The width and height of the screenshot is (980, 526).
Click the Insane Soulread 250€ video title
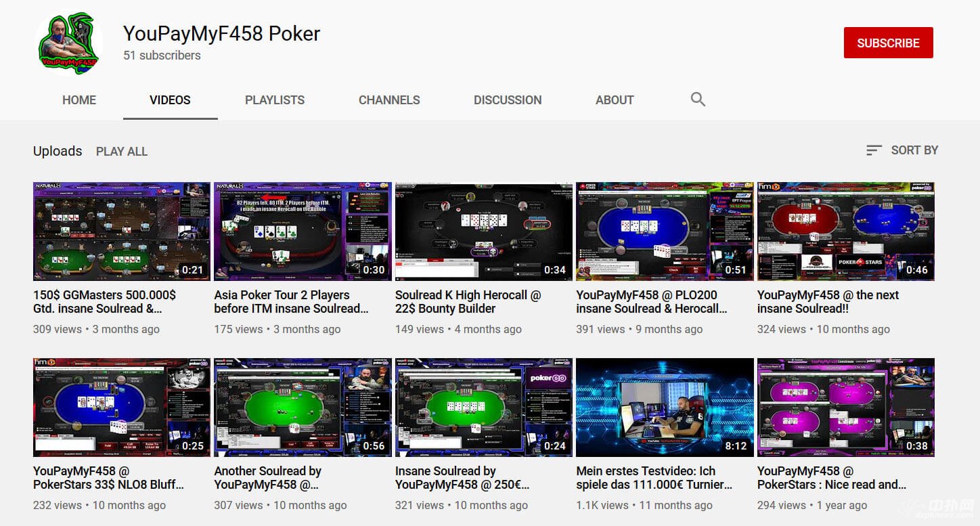(463, 478)
